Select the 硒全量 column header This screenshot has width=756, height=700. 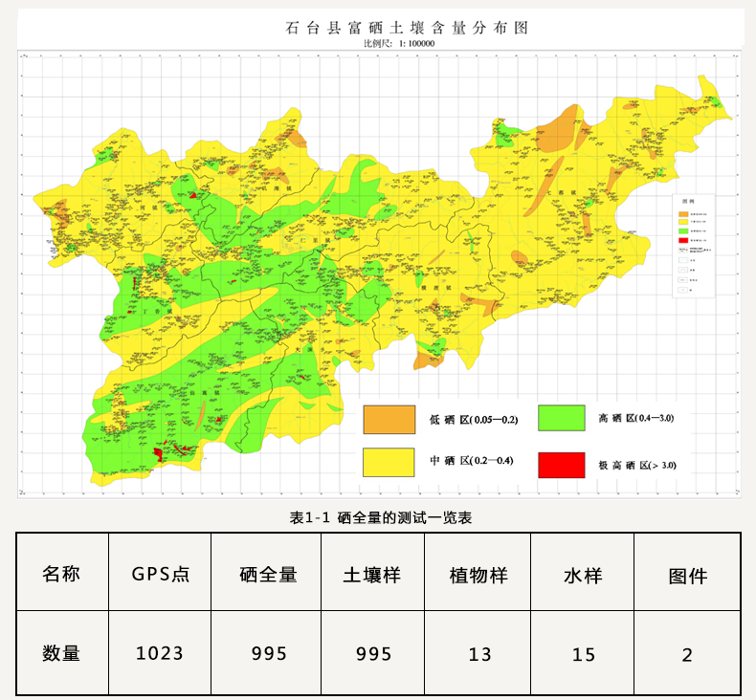click(268, 574)
